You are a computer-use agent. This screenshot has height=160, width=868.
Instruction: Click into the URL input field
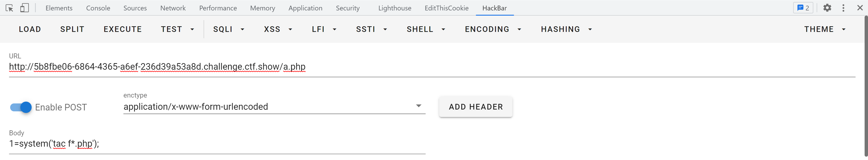tap(404, 67)
